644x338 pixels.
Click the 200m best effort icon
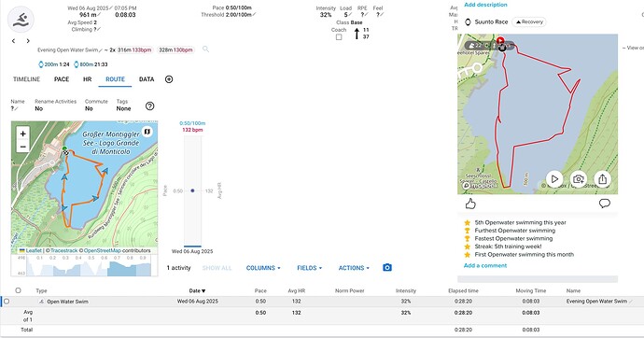coord(41,64)
